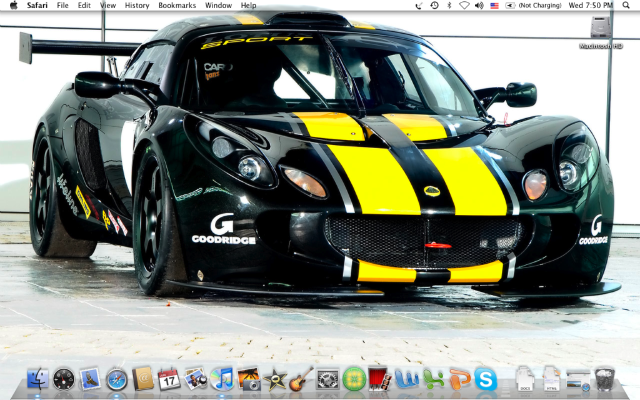Open the volume control in menu bar

478,5
